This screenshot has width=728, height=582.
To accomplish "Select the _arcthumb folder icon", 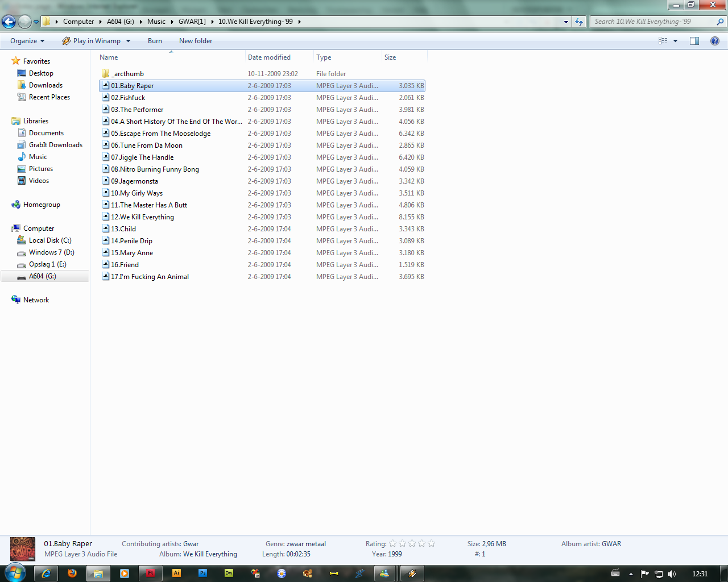I will tap(105, 74).
